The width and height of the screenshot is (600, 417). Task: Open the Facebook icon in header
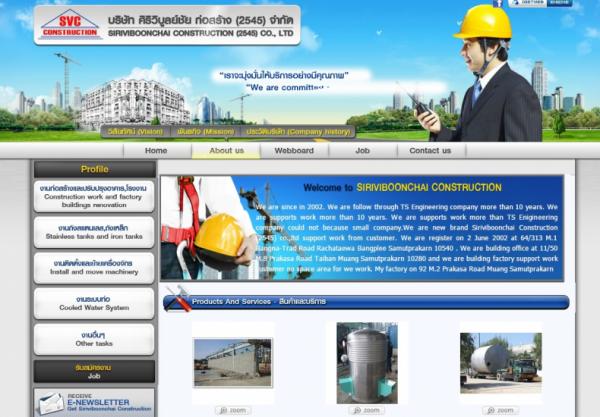[497, 3]
